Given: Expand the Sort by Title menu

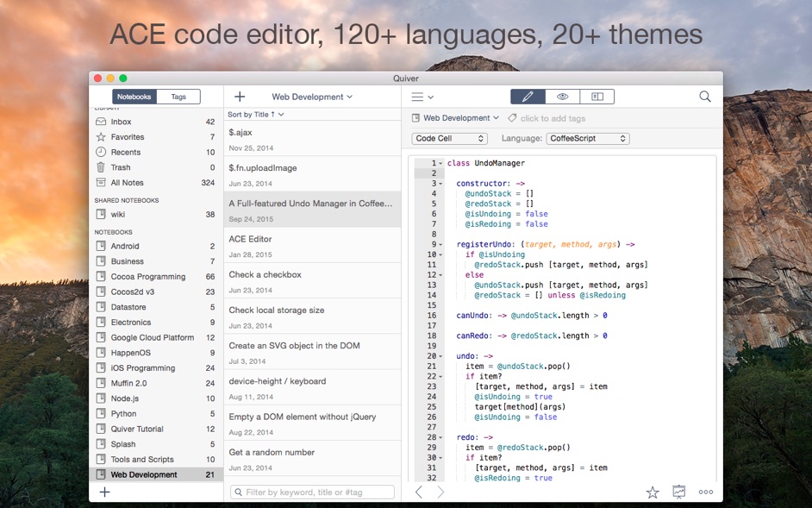Looking at the screenshot, I should click(256, 114).
